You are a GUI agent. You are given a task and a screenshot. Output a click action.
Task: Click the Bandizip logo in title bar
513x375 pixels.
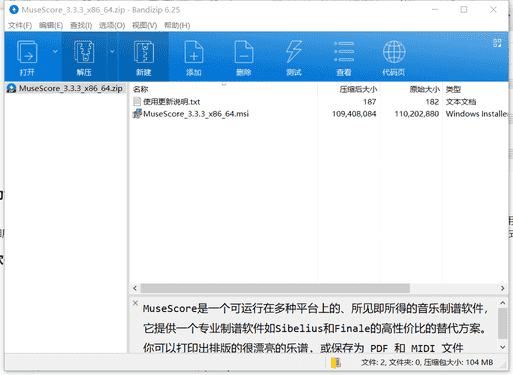[14, 10]
